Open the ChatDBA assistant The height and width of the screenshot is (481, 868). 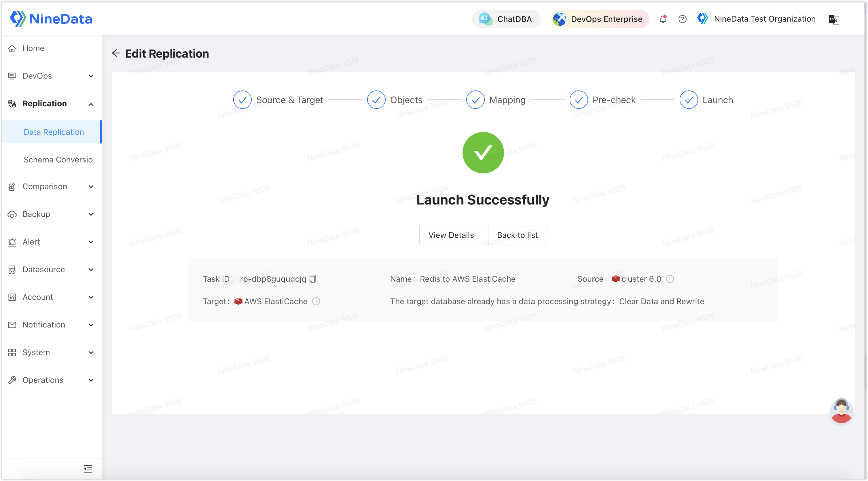click(506, 19)
